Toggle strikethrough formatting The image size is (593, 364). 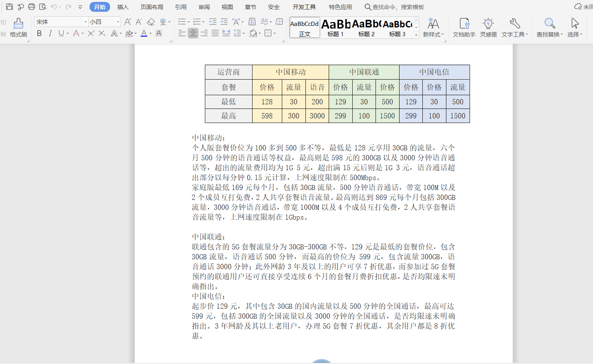coord(76,34)
